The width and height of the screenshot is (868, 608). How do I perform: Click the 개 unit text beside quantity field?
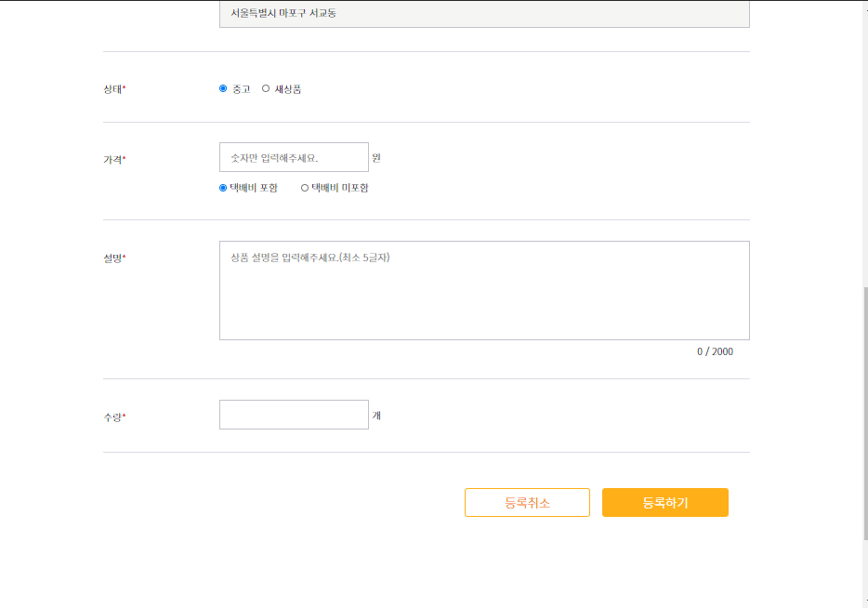pos(375,415)
